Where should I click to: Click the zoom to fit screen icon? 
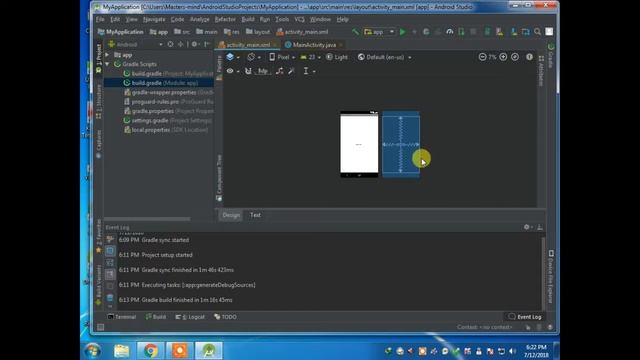tap(515, 57)
